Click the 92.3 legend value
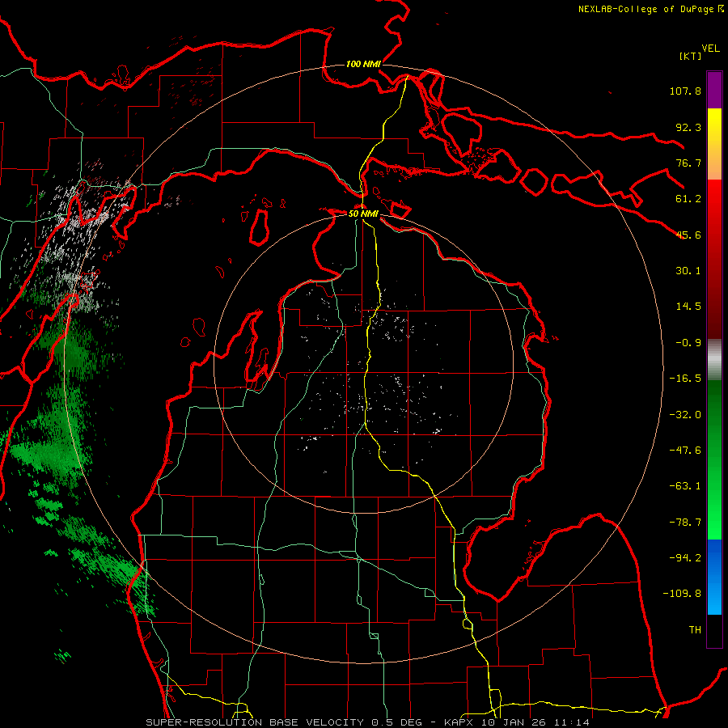The height and width of the screenshot is (728, 728). (688, 127)
